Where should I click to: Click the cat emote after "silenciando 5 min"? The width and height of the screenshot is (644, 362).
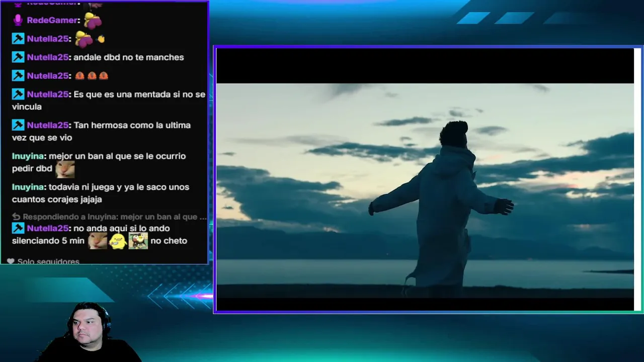(98, 241)
